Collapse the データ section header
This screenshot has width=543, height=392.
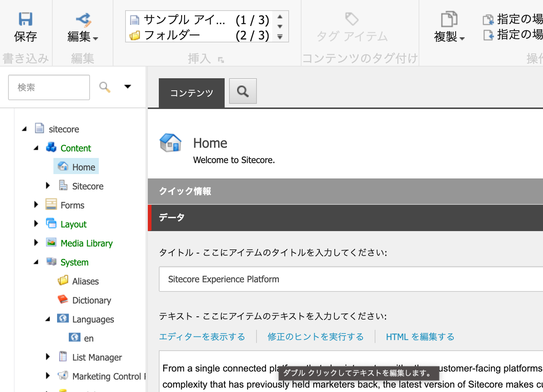click(345, 218)
